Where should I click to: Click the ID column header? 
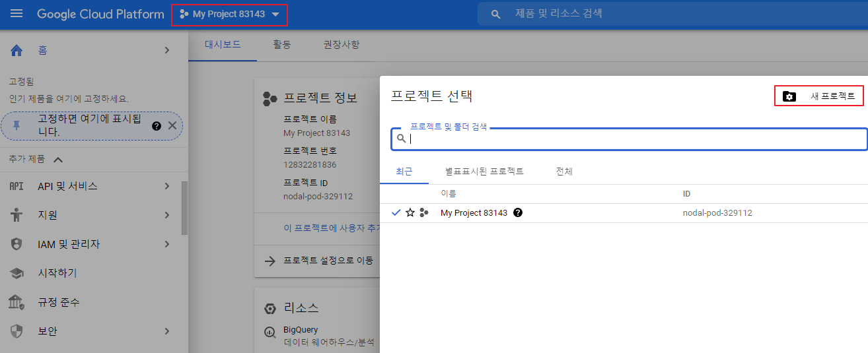[687, 194]
